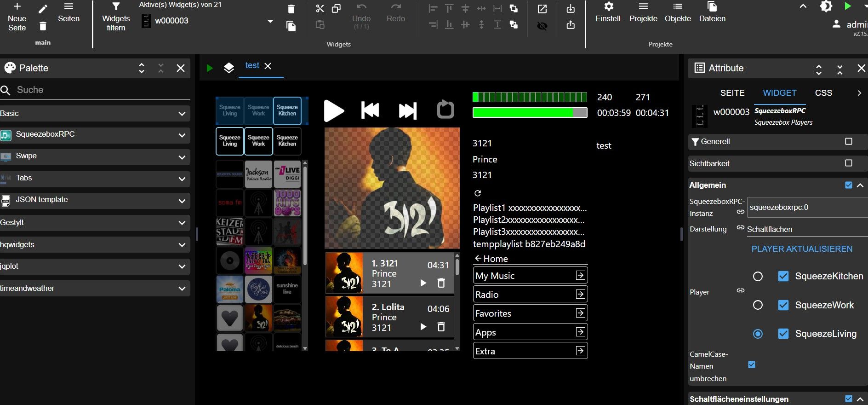Delete track 1. 3121 from playlist
Viewport: 868px width, 405px height.
pos(441,283)
